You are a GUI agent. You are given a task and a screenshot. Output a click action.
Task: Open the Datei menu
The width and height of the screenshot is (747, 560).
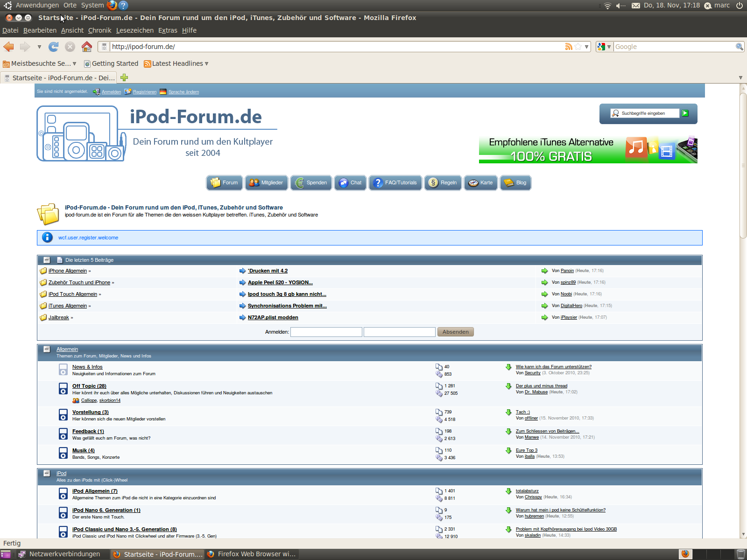[x=10, y=30]
